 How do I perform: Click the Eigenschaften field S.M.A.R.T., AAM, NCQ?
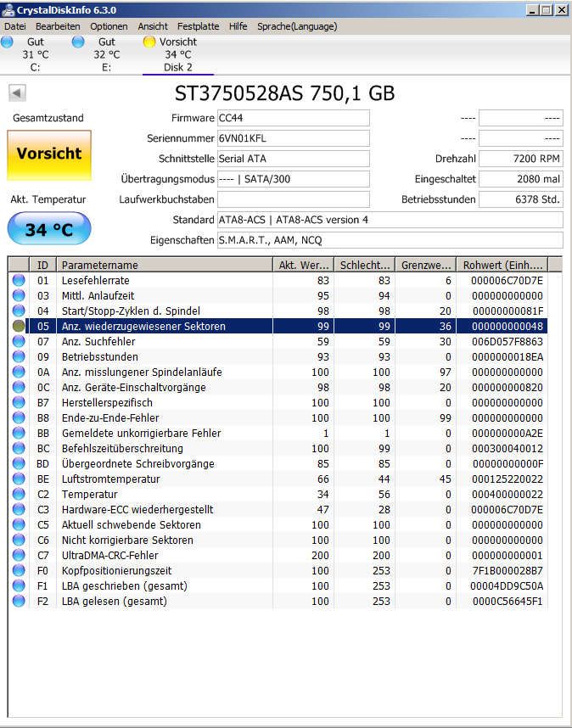[x=390, y=240]
